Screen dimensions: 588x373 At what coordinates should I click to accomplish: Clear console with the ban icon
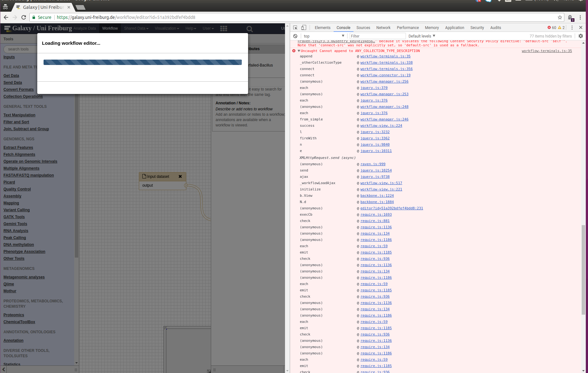click(x=295, y=36)
